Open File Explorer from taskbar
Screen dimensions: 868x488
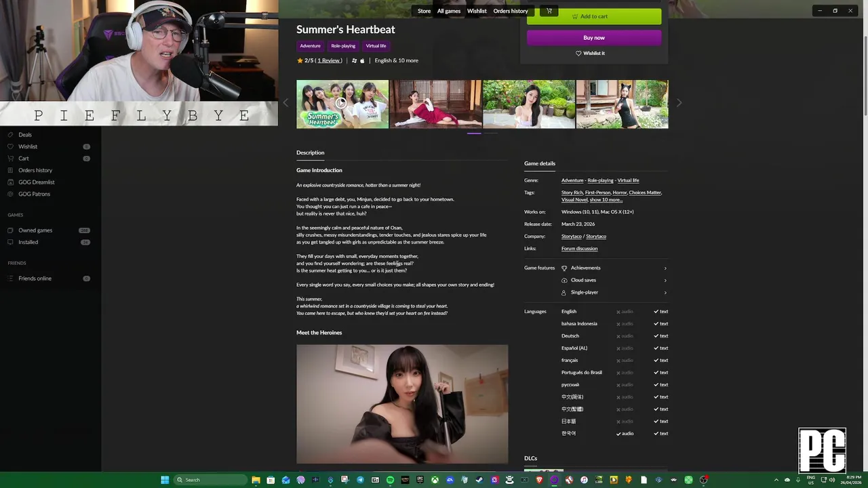click(256, 480)
